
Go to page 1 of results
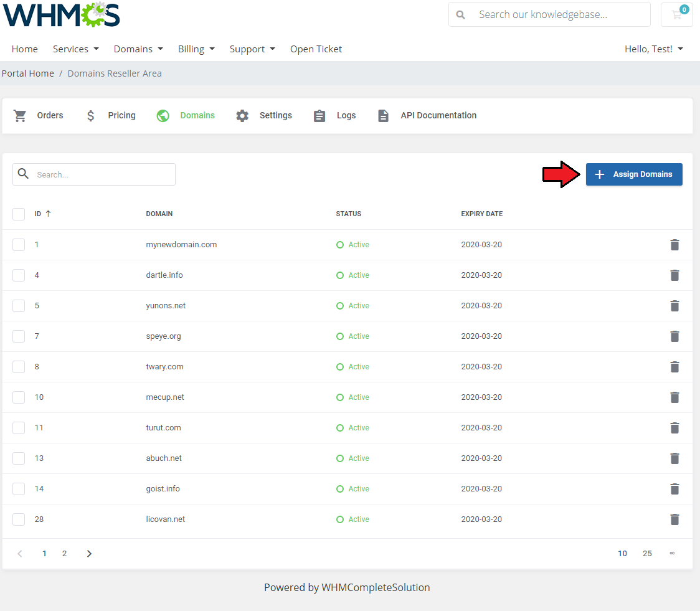point(44,554)
